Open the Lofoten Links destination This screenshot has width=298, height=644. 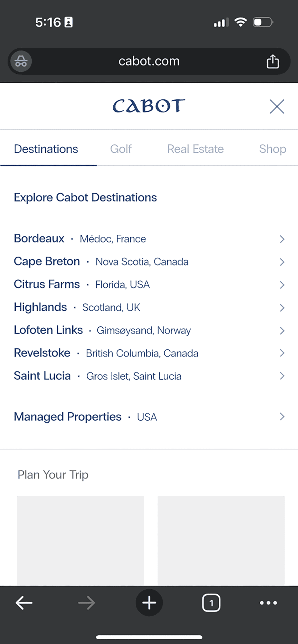pyautogui.click(x=48, y=330)
